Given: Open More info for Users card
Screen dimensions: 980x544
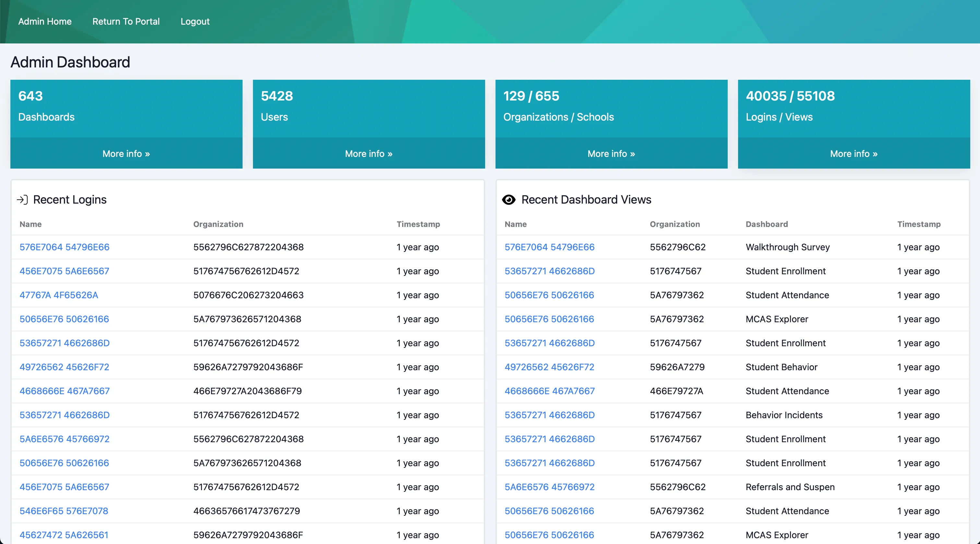Looking at the screenshot, I should pyautogui.click(x=368, y=154).
